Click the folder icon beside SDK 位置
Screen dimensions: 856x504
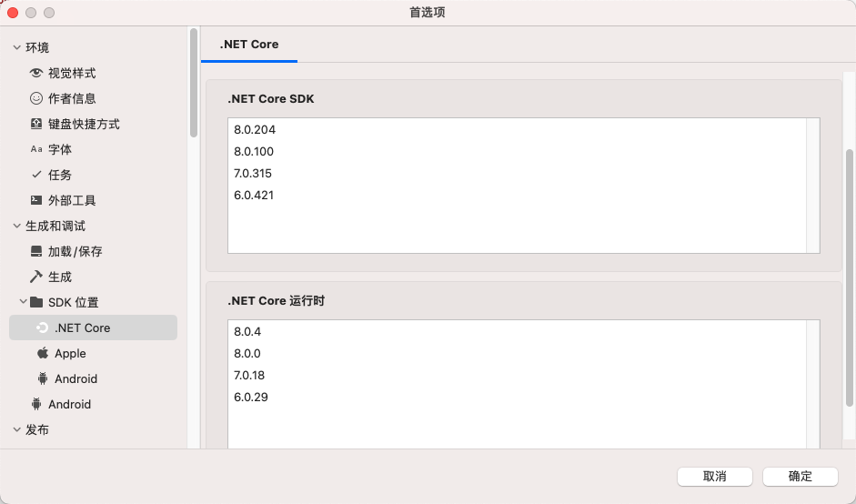[36, 302]
